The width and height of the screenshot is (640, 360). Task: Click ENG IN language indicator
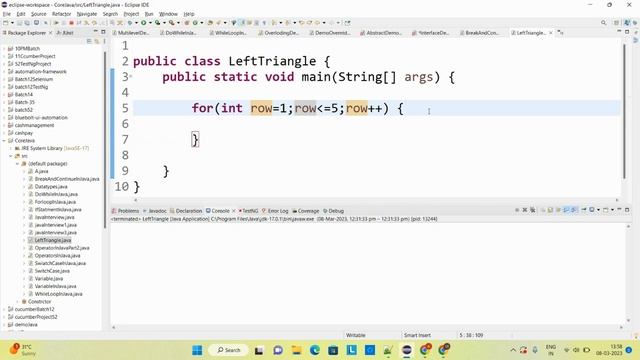click(x=551, y=350)
